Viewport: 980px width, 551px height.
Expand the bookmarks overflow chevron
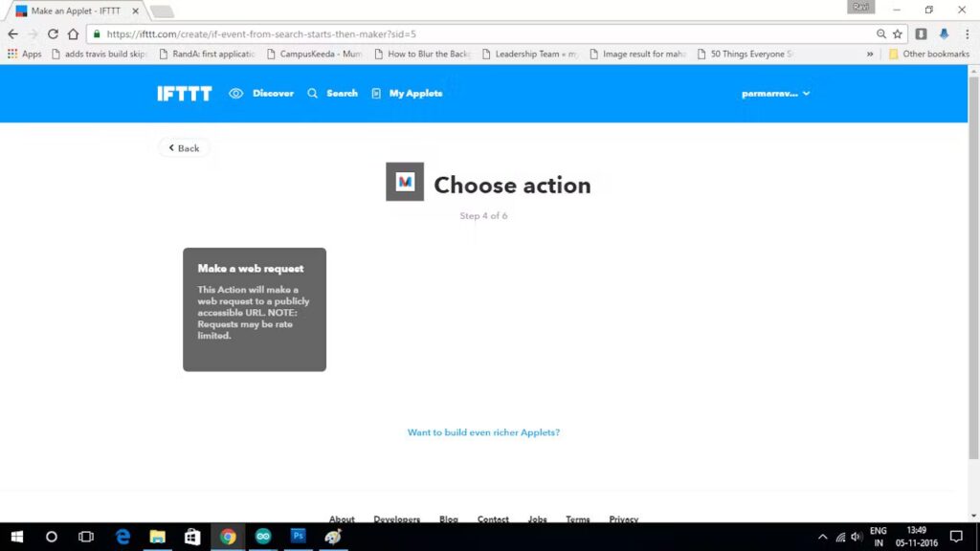click(869, 54)
